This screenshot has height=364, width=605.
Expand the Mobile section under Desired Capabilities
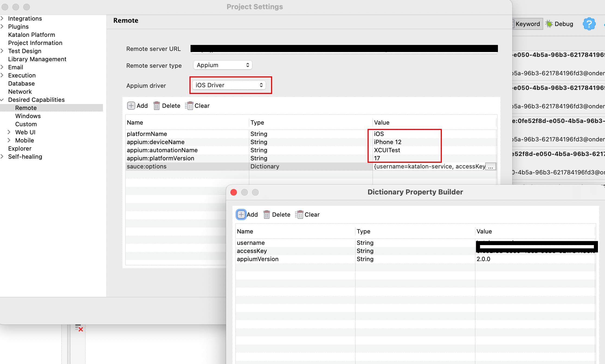click(x=9, y=140)
